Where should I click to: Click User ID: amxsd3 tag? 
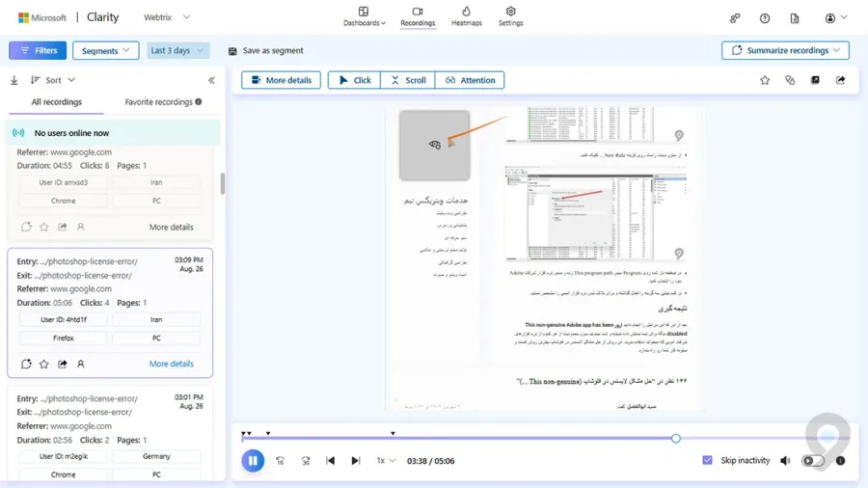pos(64,182)
